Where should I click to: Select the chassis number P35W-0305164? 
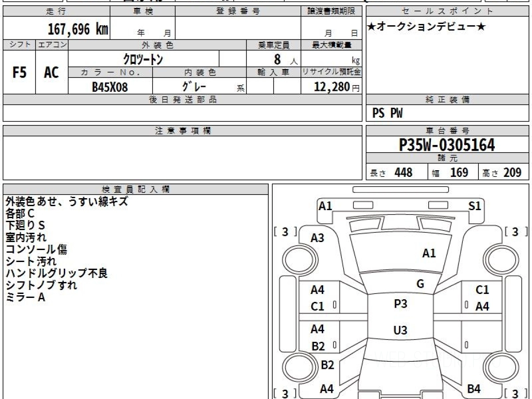pyautogui.click(x=447, y=145)
